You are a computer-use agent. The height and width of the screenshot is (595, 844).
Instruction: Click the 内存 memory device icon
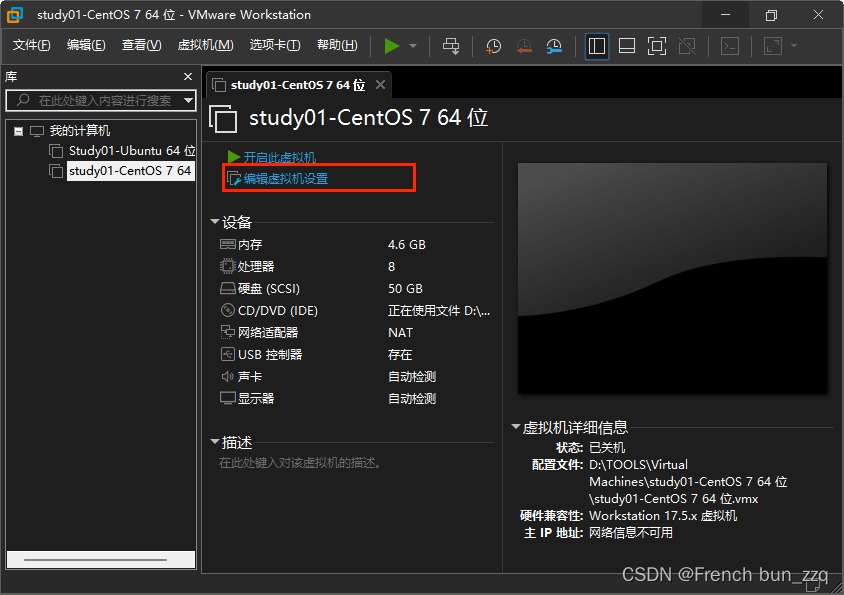(228, 244)
